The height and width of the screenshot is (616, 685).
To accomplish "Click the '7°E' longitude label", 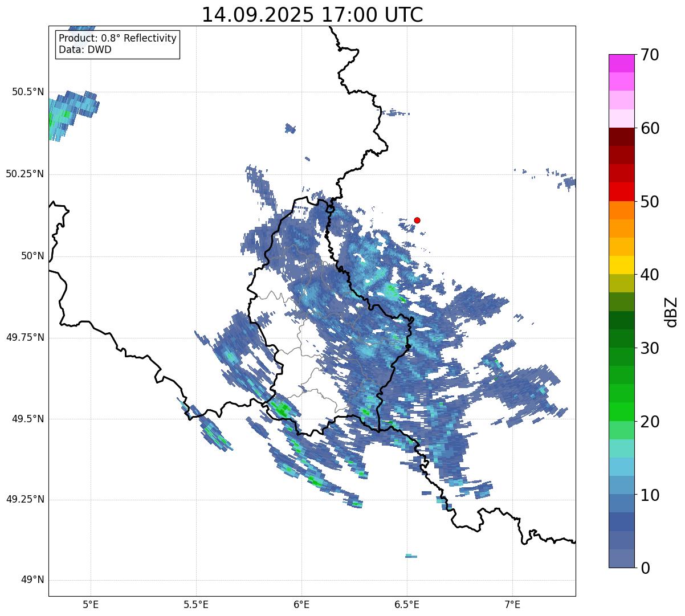I will pos(512,604).
